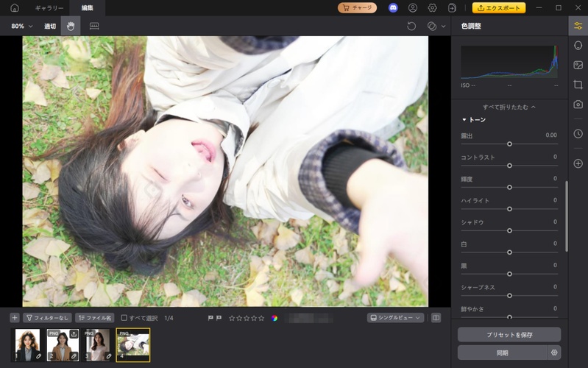Select the 編集 tab
The width and height of the screenshot is (588, 368).
(88, 8)
